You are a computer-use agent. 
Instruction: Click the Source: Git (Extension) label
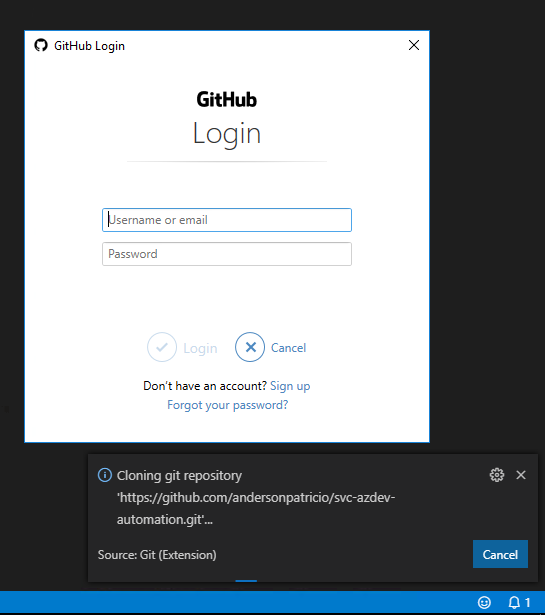(x=157, y=555)
